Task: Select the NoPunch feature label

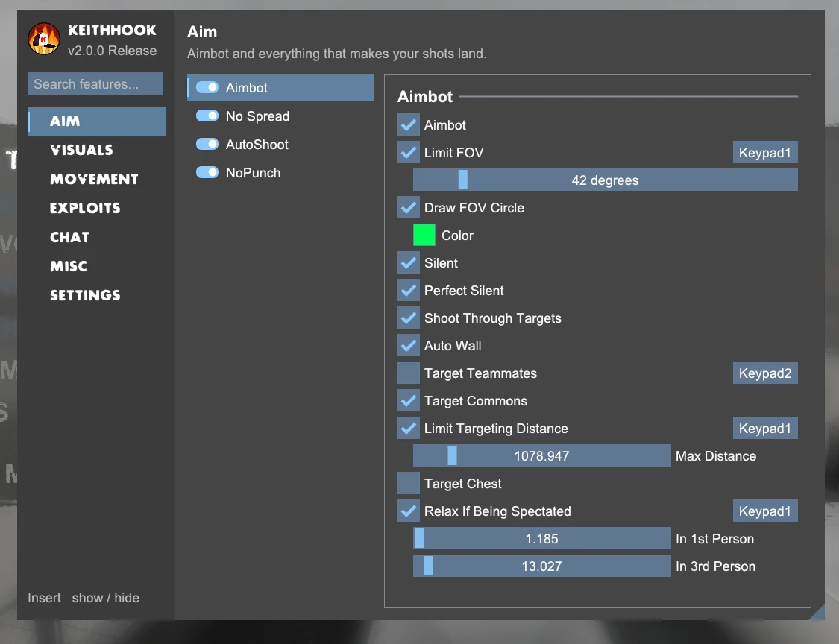Action: click(x=253, y=173)
